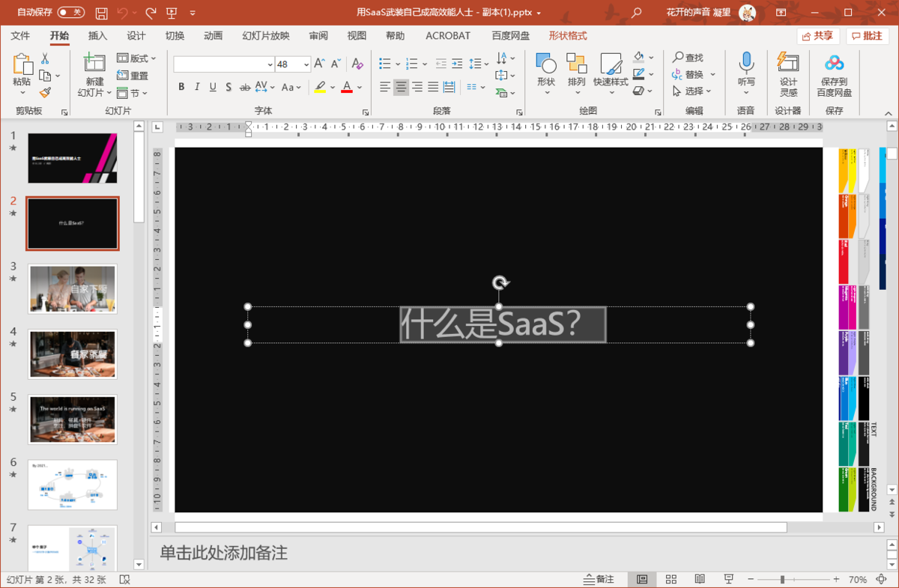Click the zoom level 70% button
The width and height of the screenshot is (899, 588).
coord(858,580)
